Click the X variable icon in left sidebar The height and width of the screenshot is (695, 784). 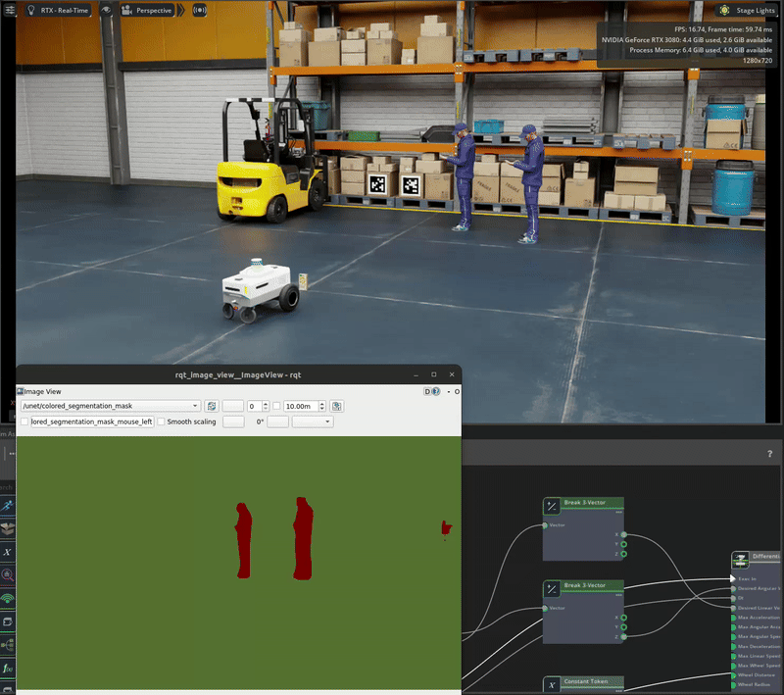[8, 552]
